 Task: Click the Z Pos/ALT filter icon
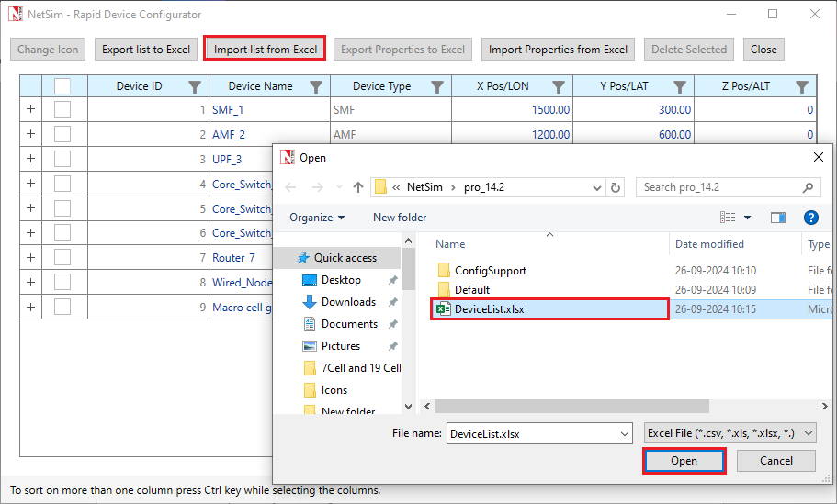pyautogui.click(x=801, y=87)
